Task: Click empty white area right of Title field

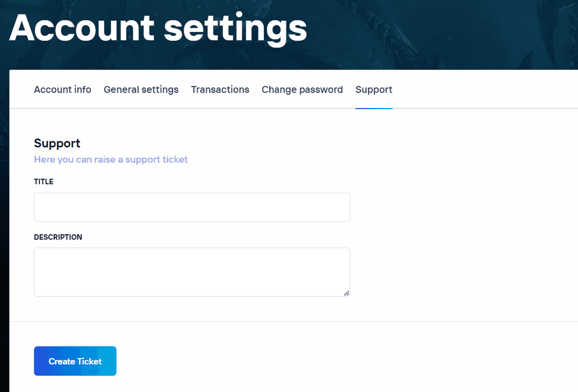Action: [x=460, y=207]
